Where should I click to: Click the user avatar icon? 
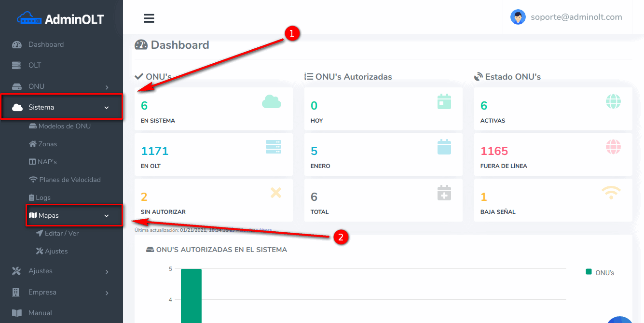coord(518,17)
